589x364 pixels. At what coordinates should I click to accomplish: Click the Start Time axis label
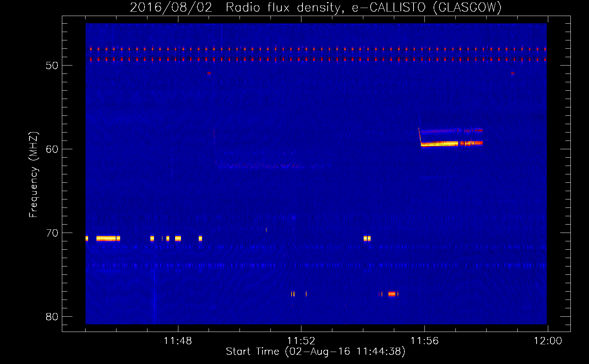(316, 351)
